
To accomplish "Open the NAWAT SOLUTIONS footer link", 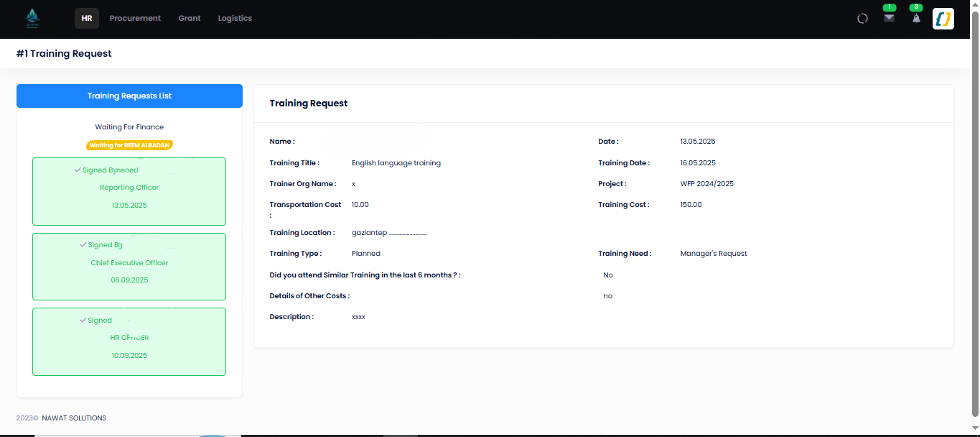I will pyautogui.click(x=74, y=418).
